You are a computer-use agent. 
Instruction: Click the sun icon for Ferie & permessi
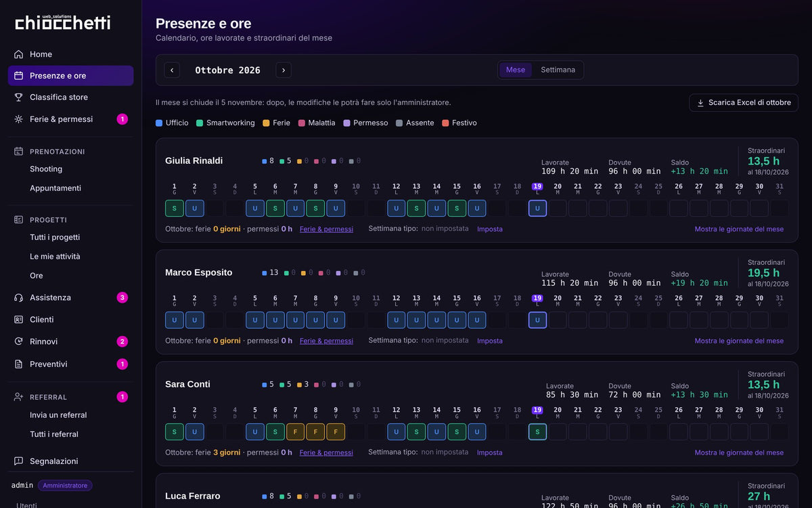coord(18,119)
